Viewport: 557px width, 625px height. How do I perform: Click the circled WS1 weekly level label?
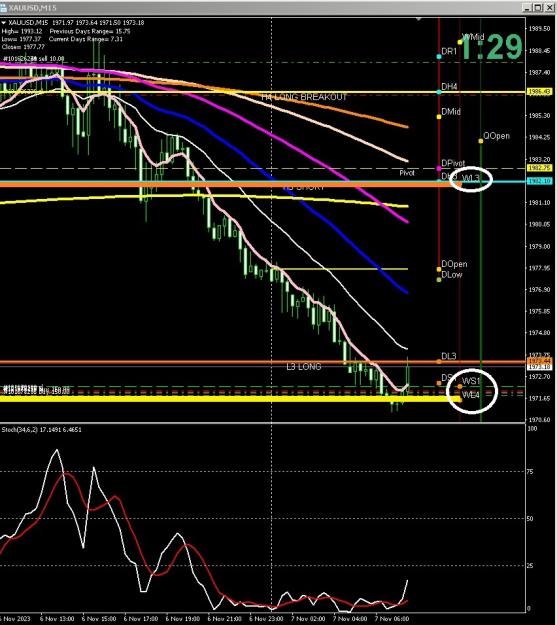click(471, 381)
